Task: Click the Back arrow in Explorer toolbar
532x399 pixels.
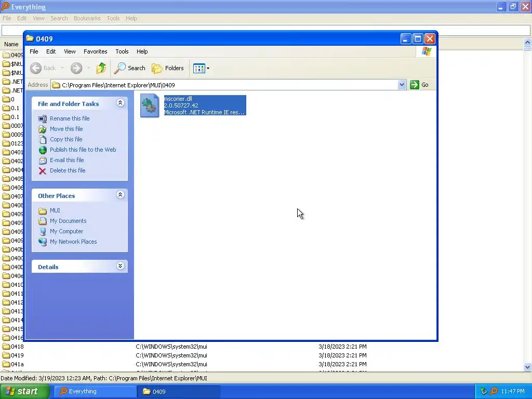Action: click(36, 68)
